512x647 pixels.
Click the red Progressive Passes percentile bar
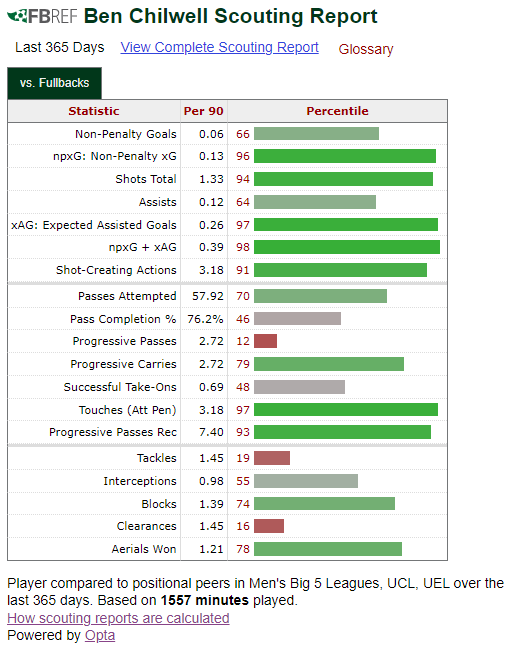pos(265,341)
